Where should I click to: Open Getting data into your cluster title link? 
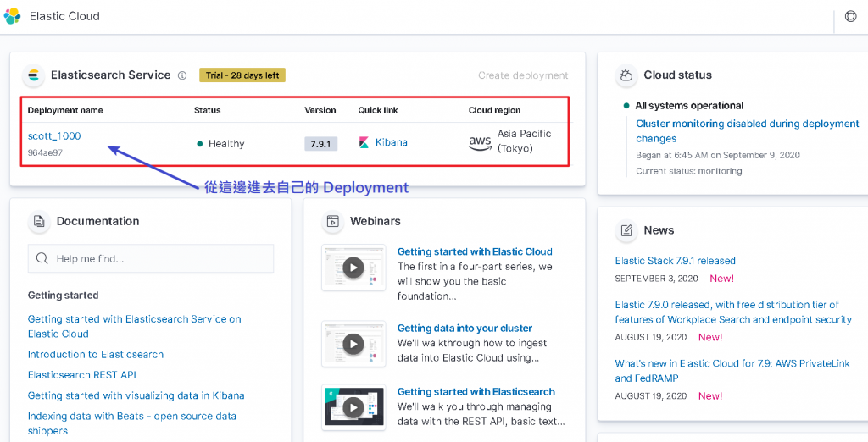tap(465, 328)
